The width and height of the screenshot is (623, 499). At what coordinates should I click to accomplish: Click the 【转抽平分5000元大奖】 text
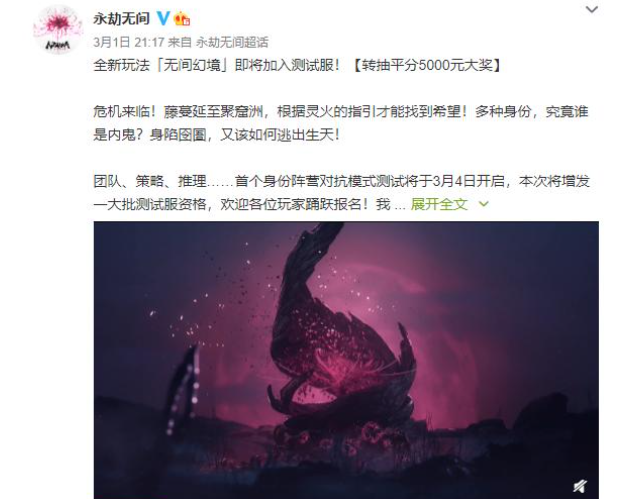pos(427,65)
